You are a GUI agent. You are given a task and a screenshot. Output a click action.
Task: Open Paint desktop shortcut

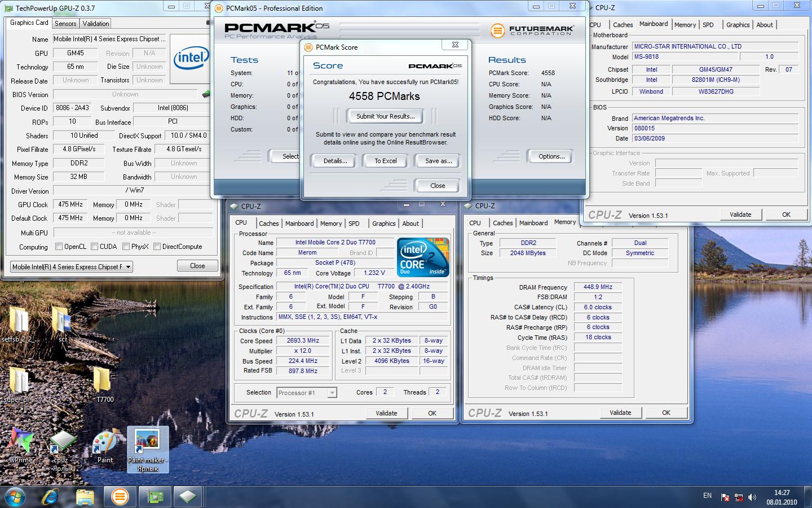105,446
